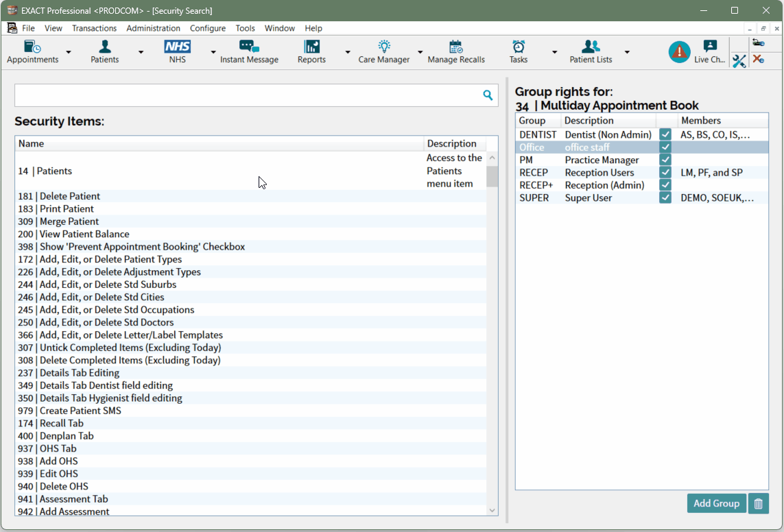Open Instant Message from the toolbar
784x532 pixels.
click(249, 47)
